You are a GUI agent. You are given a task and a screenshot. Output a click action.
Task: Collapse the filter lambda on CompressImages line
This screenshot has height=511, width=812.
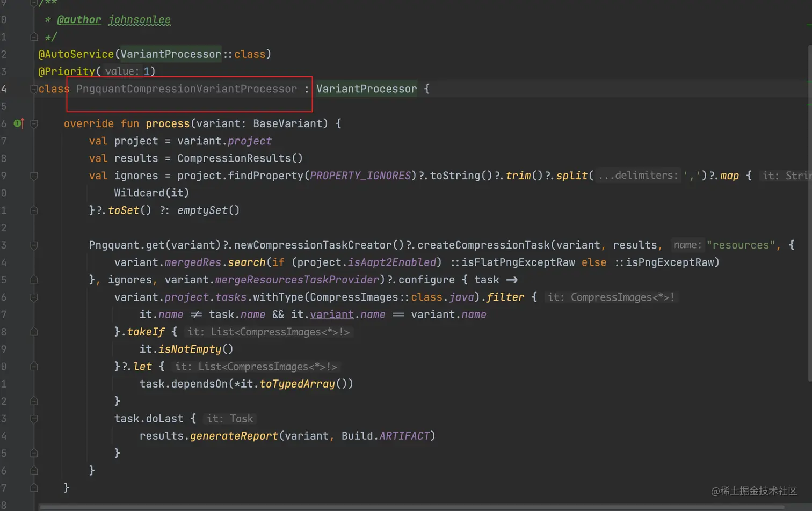pyautogui.click(x=34, y=297)
